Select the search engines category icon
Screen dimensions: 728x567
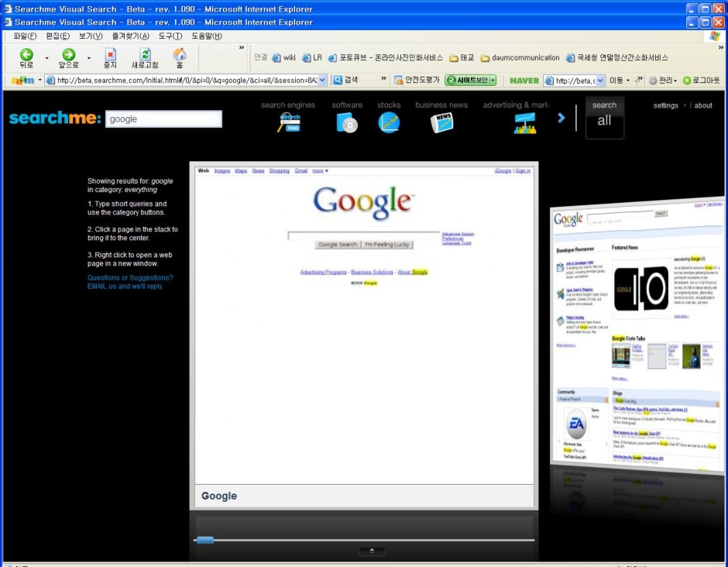(289, 123)
